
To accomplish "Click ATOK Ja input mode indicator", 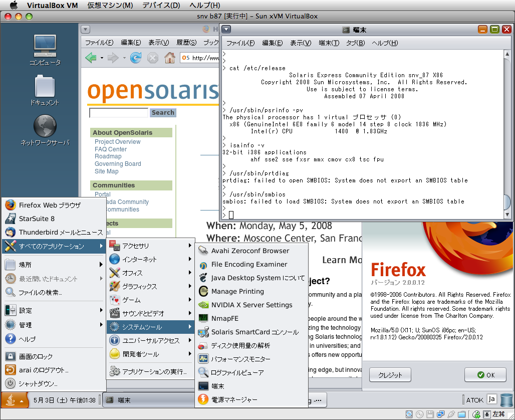I will coord(491,399).
